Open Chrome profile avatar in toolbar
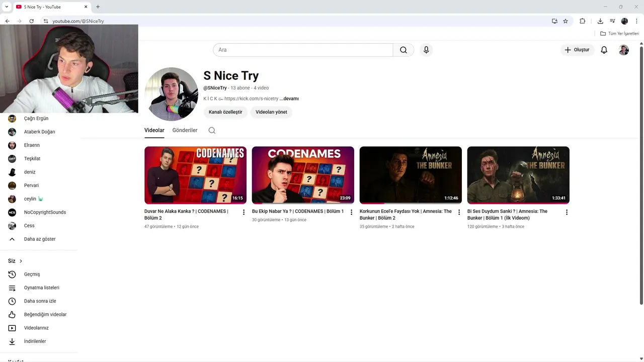 click(624, 21)
